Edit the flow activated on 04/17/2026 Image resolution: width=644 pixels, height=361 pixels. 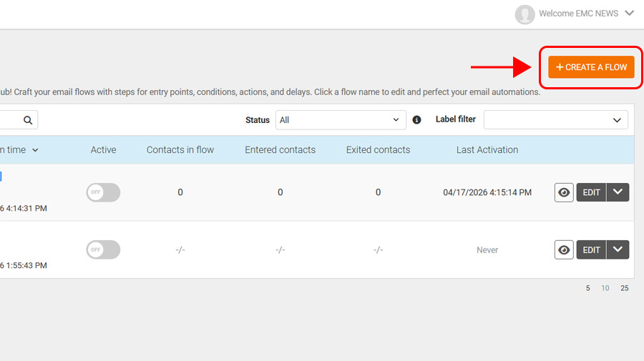coord(591,192)
